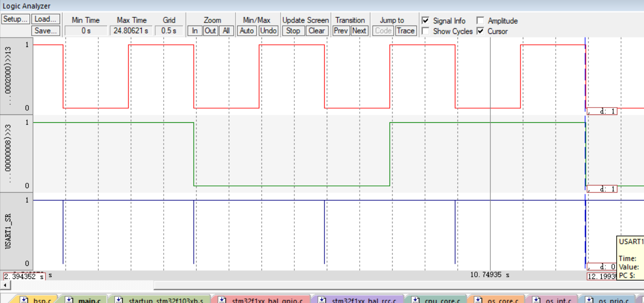The image size is (644, 303).
Task: Zoom Out on the waveform
Action: (x=210, y=31)
